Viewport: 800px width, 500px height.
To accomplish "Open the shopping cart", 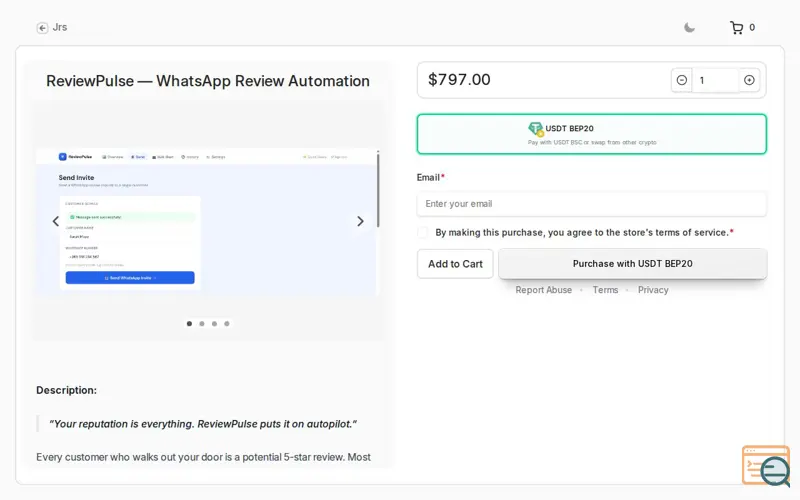I will [742, 28].
